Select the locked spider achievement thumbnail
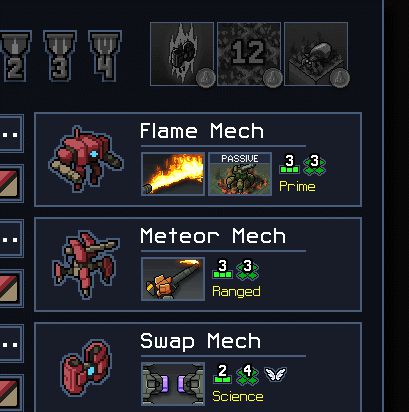The width and height of the screenshot is (409, 412). point(316,54)
